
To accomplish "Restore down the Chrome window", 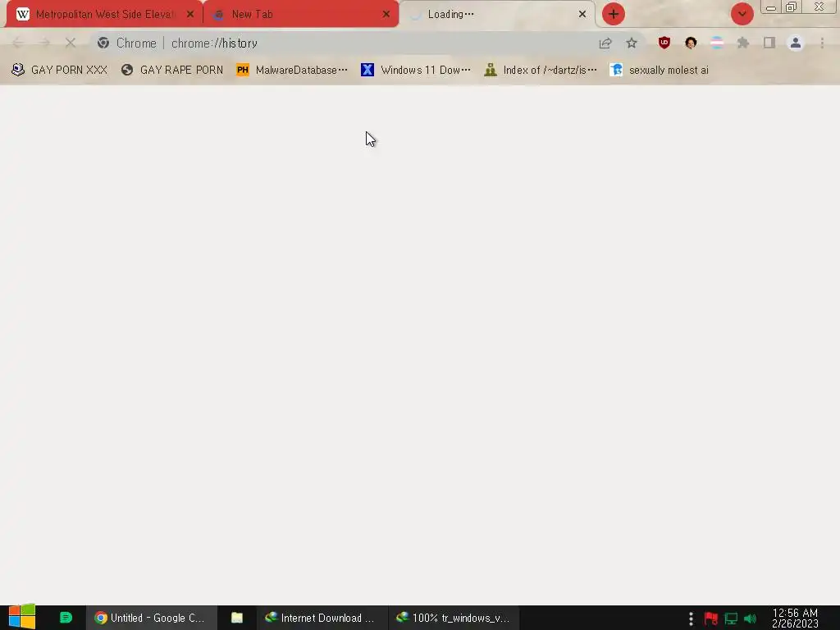I will pyautogui.click(x=792, y=7).
